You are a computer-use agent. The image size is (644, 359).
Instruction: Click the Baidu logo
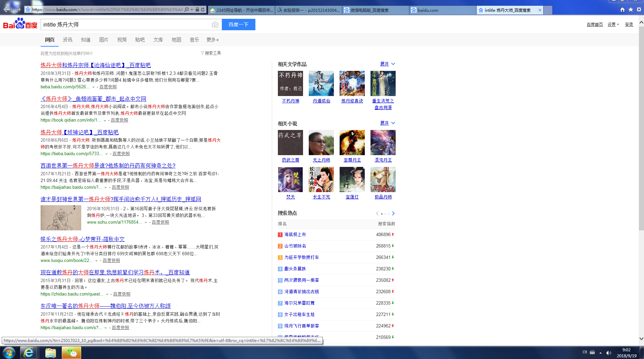(x=20, y=24)
